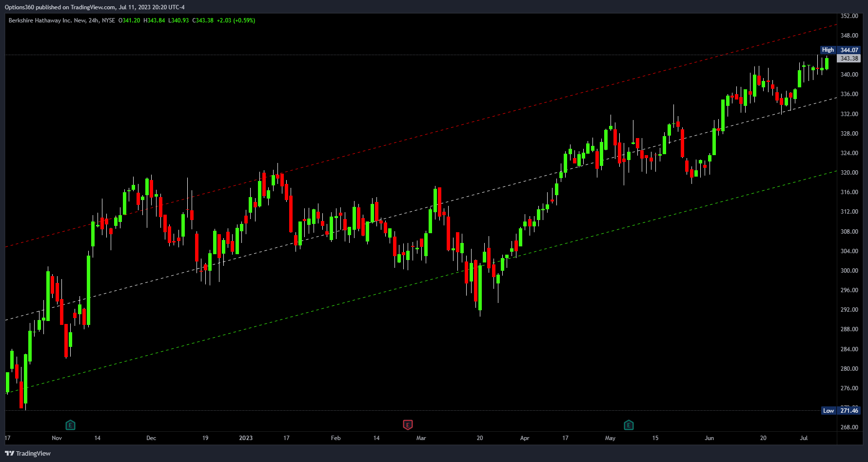Click the opening price value O341.20

point(129,20)
